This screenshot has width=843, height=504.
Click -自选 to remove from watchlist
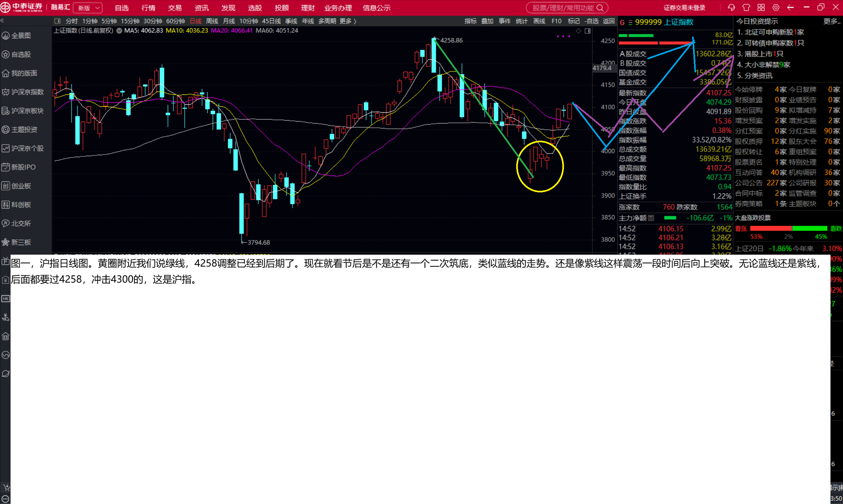(x=591, y=21)
